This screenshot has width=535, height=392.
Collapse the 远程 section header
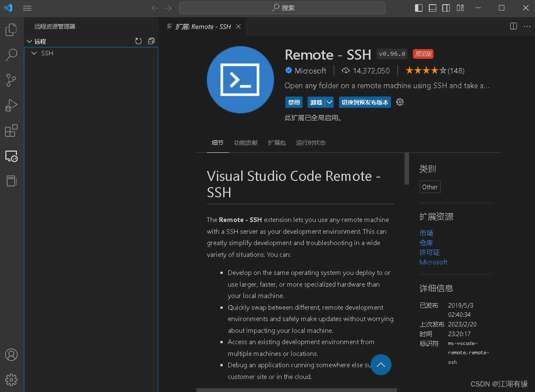click(29, 42)
